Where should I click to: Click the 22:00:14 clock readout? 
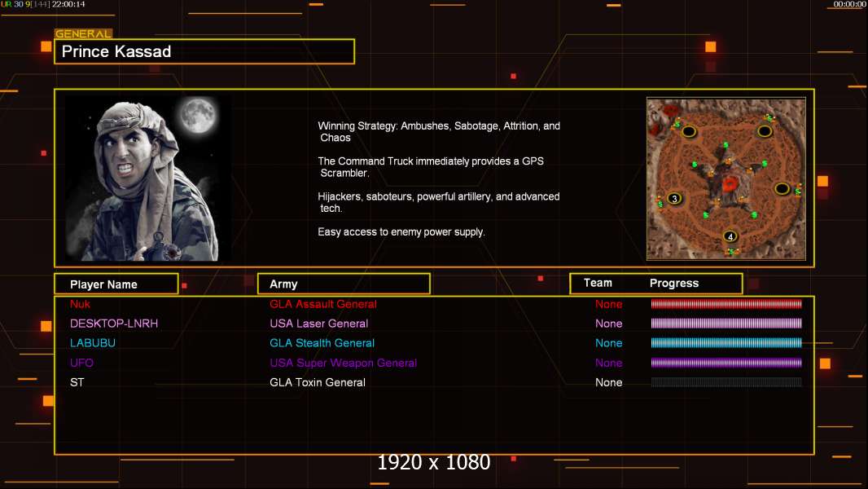[68, 4]
